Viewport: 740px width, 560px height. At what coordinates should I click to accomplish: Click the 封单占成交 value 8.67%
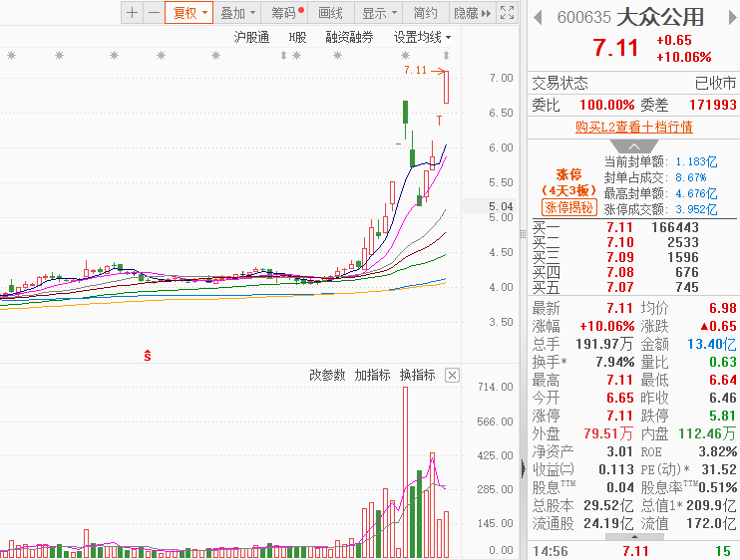[x=691, y=177]
